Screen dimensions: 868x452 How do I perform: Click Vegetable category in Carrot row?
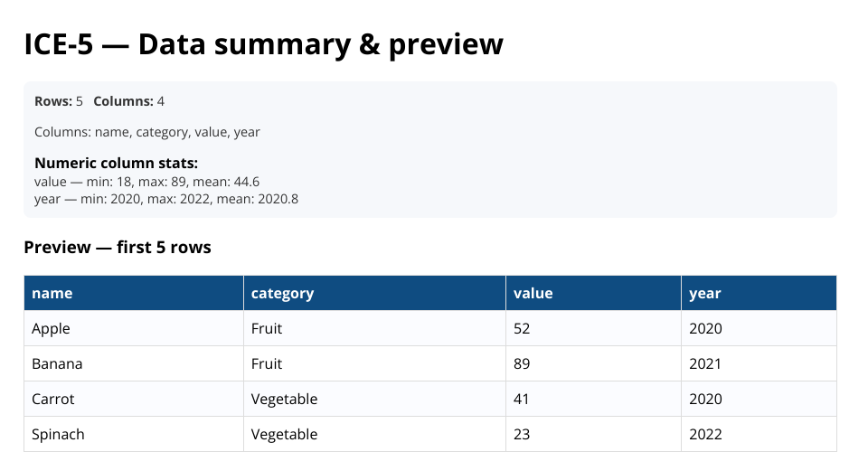point(284,399)
